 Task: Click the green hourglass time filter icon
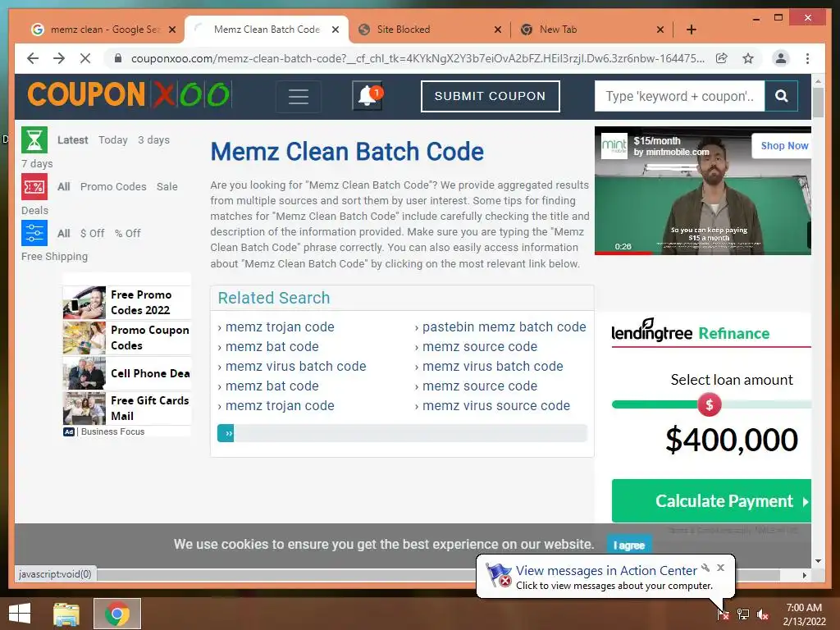pos(34,139)
